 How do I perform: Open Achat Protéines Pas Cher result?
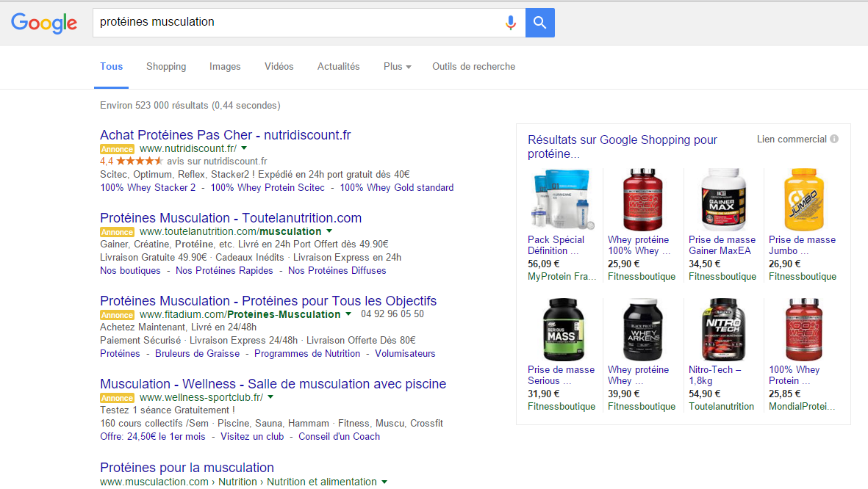tap(225, 135)
